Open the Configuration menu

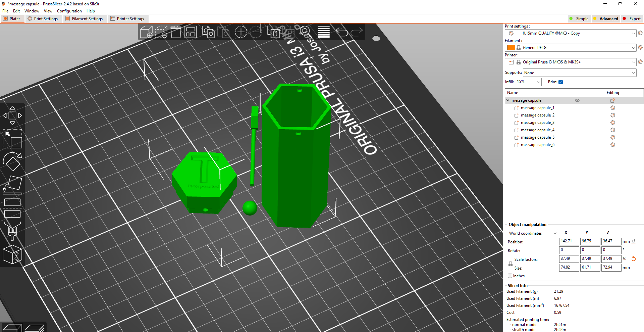click(69, 11)
